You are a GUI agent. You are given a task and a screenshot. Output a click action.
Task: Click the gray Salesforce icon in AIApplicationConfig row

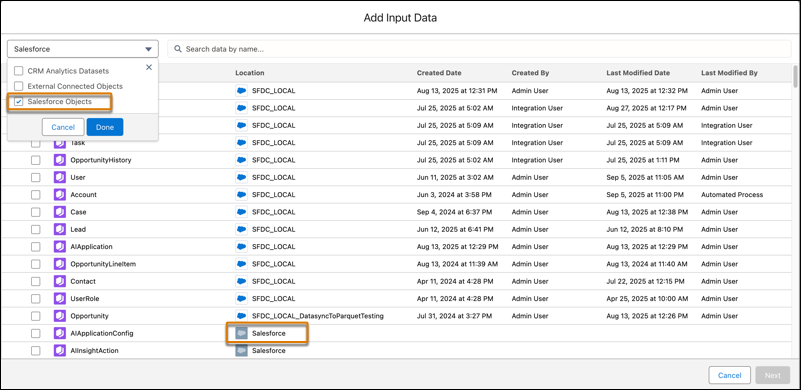pyautogui.click(x=241, y=333)
